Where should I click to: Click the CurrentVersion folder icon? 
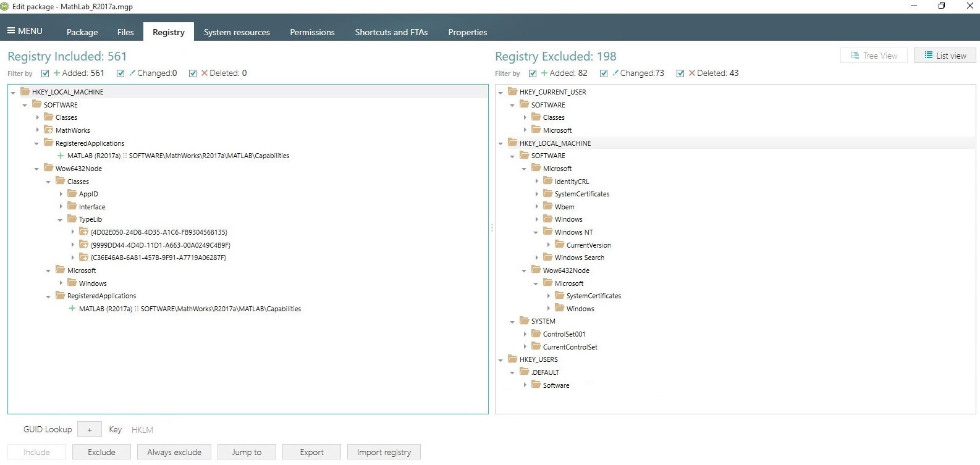(559, 245)
